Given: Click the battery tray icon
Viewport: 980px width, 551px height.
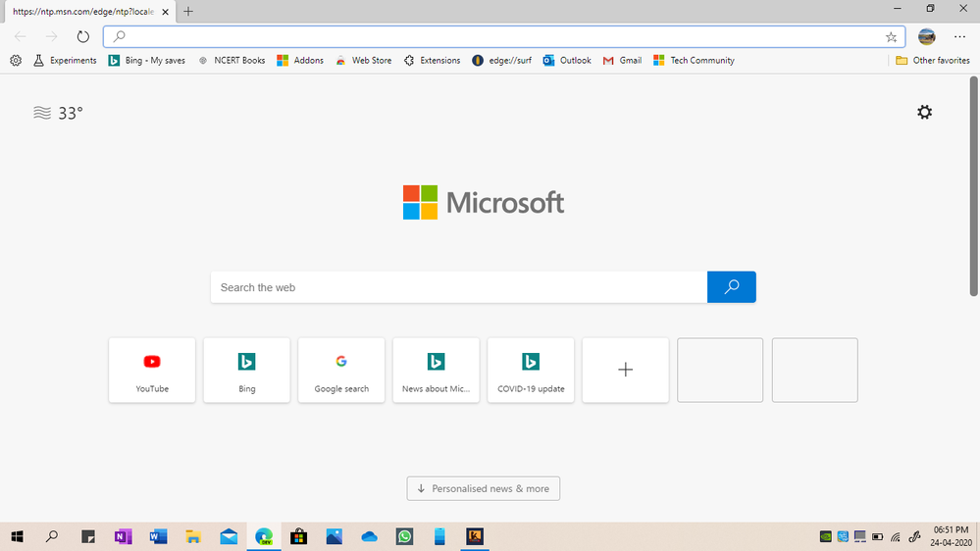Looking at the screenshot, I should coord(878,536).
